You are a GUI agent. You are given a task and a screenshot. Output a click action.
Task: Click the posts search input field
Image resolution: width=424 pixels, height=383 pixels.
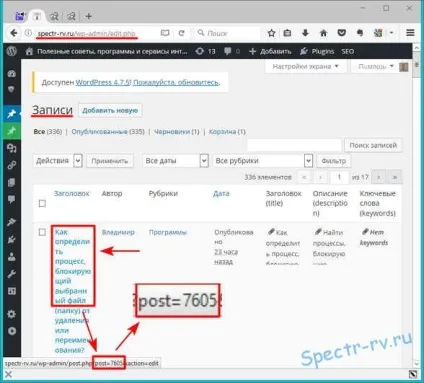coord(294,145)
